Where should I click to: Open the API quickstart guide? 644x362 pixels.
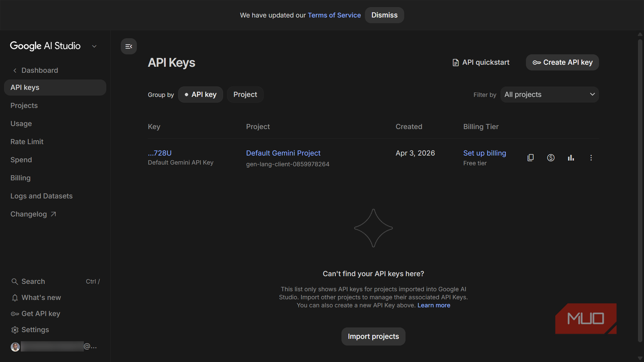click(481, 62)
